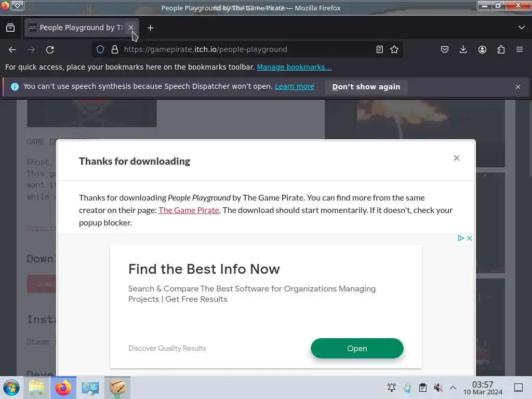The image size is (532, 399).
Task: Launch the file manager from taskbar
Action: pyautogui.click(x=36, y=388)
